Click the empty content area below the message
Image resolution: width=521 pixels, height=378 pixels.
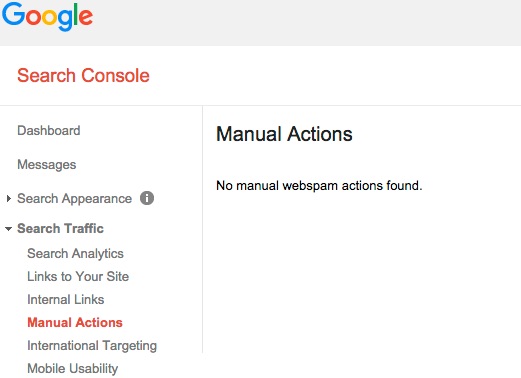[x=362, y=283]
